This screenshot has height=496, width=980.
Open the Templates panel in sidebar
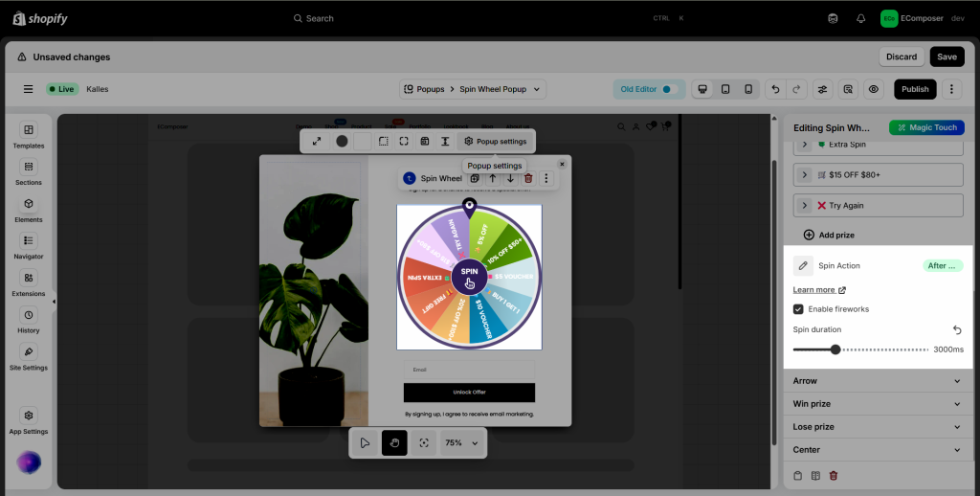click(x=29, y=135)
